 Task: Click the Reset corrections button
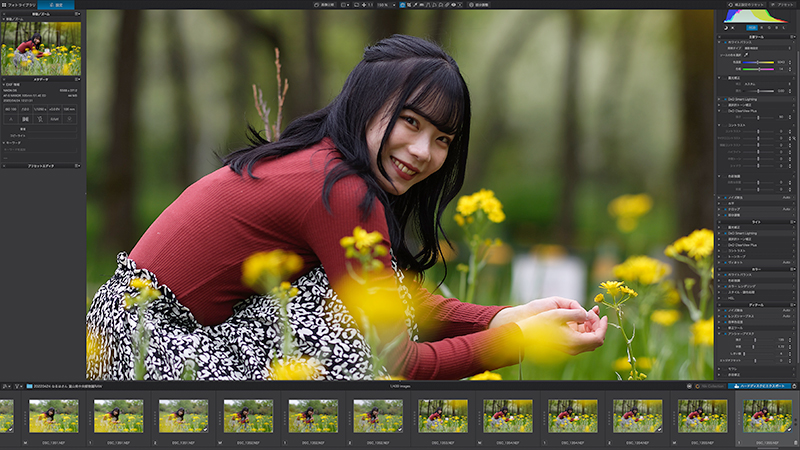(746, 5)
